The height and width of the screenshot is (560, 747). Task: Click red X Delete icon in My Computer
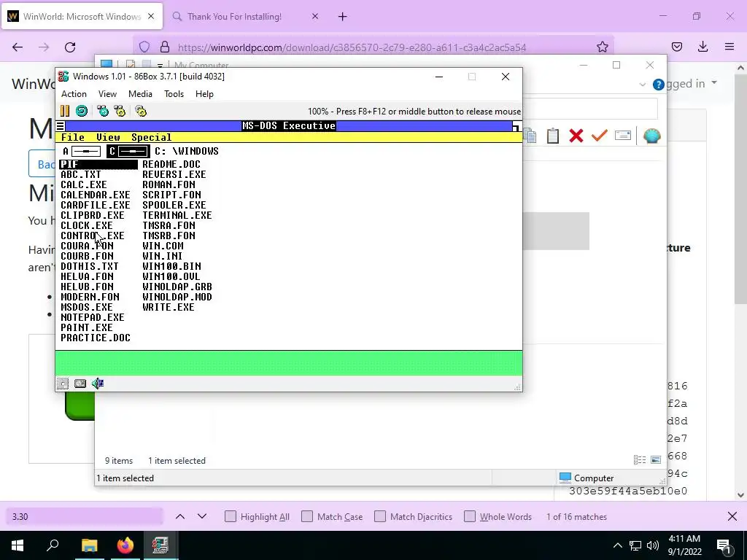[576, 136]
